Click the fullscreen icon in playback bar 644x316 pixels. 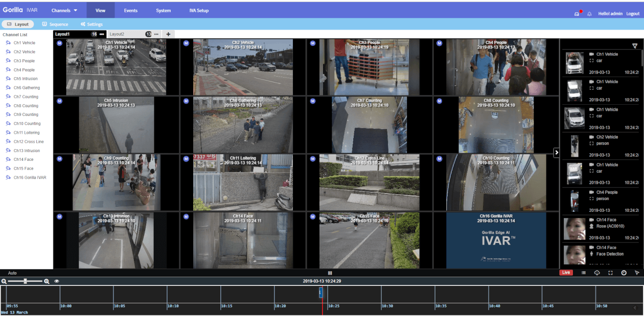coord(610,273)
